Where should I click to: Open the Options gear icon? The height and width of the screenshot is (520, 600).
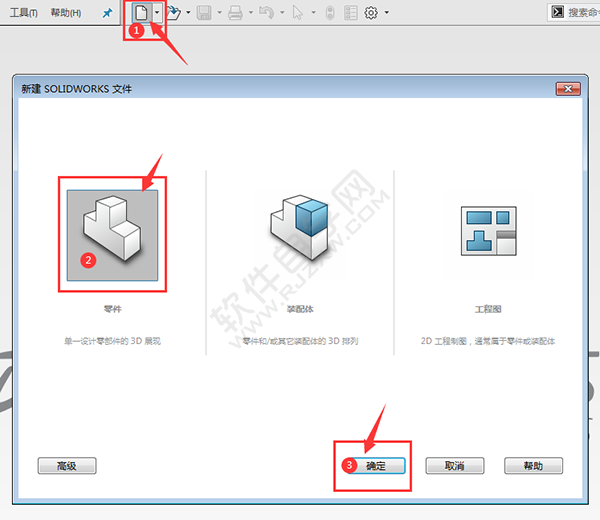(x=370, y=13)
